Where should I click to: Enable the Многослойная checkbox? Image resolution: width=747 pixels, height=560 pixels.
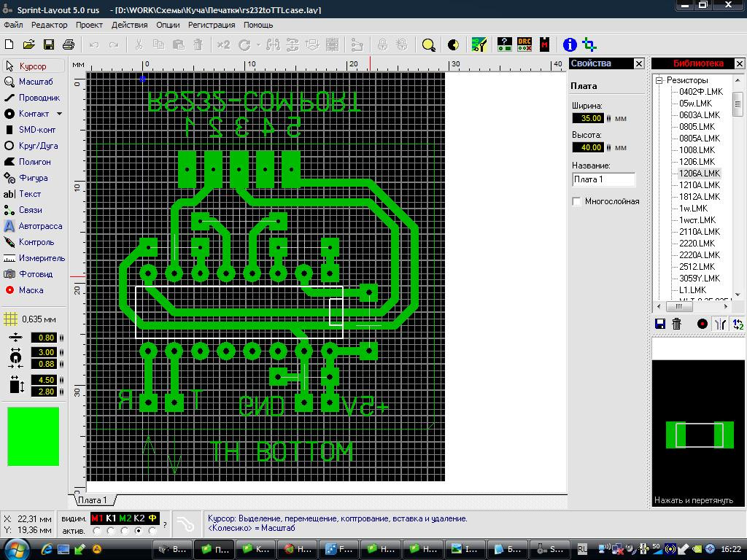[x=577, y=201]
